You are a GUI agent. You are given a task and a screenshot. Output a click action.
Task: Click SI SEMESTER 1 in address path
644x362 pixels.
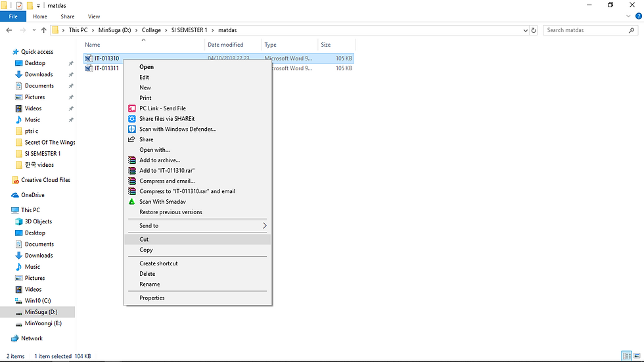point(189,30)
